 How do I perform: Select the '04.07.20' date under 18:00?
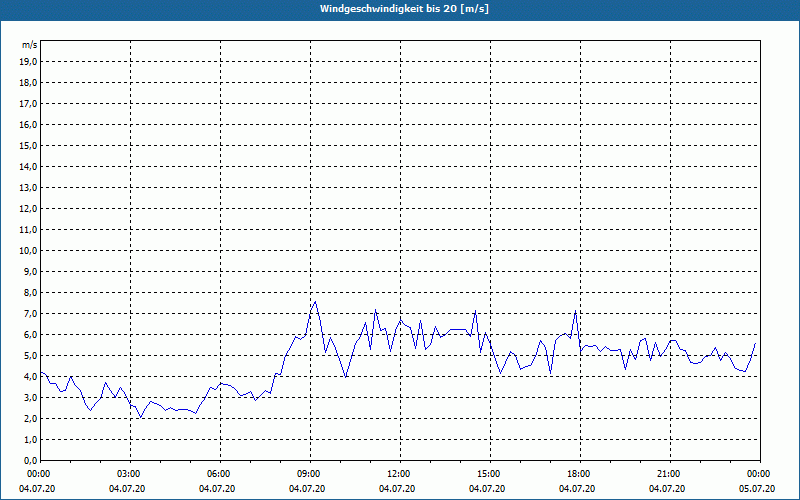(x=577, y=489)
